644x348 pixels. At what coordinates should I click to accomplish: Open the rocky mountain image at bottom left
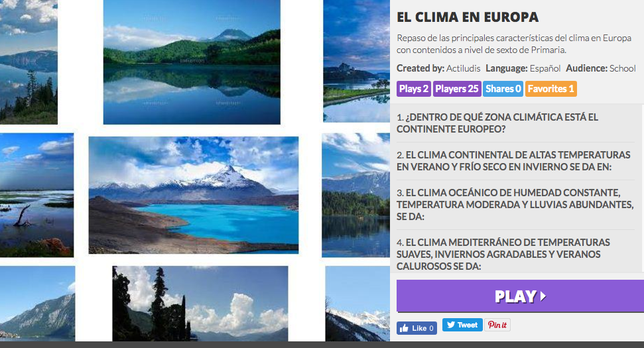pos(37,304)
